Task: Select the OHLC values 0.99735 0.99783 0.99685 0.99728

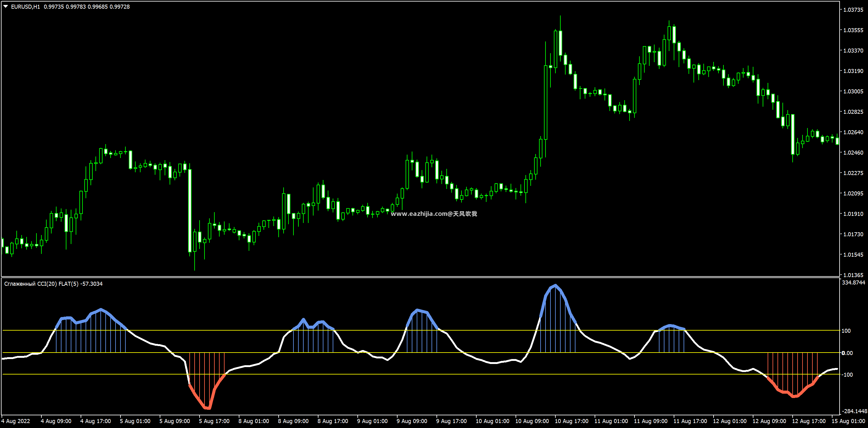Action: (86, 7)
